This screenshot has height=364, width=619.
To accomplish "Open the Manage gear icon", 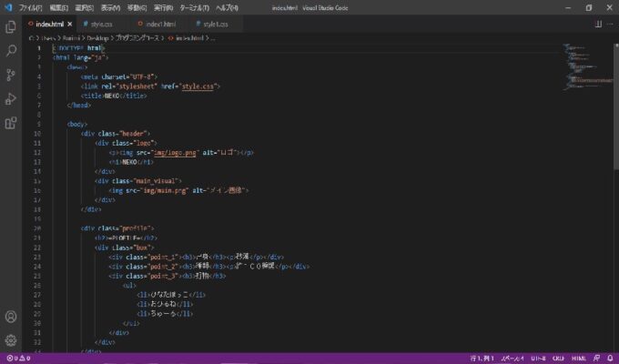I will coord(11,340).
